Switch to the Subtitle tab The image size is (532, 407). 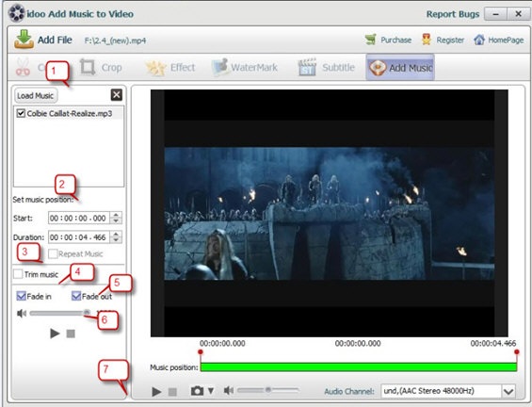327,67
